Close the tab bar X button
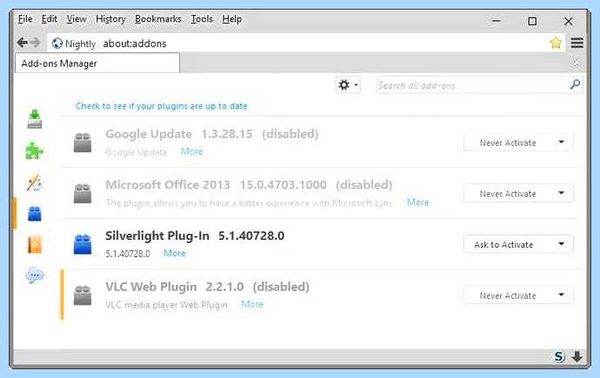 coord(577,62)
